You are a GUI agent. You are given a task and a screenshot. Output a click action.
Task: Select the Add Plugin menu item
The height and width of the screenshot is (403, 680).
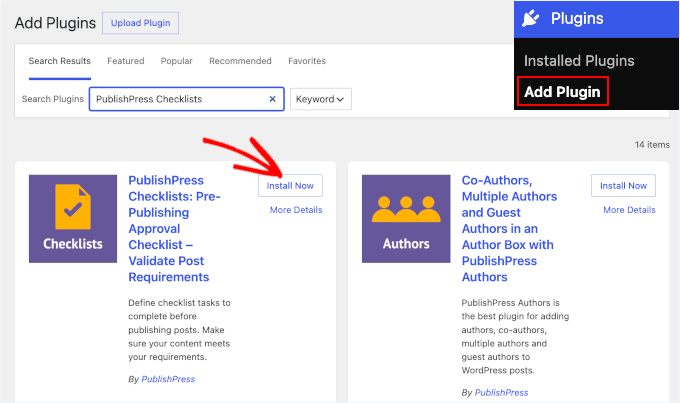(562, 92)
